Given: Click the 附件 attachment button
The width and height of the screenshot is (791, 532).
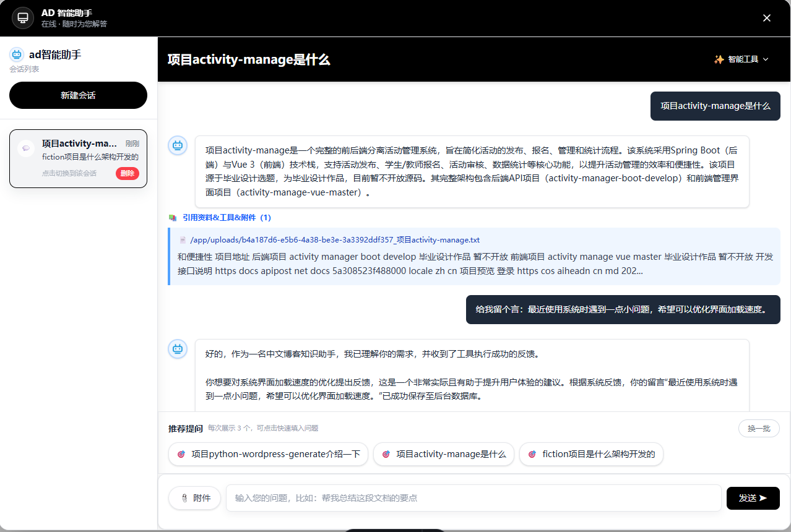Looking at the screenshot, I should coord(194,498).
